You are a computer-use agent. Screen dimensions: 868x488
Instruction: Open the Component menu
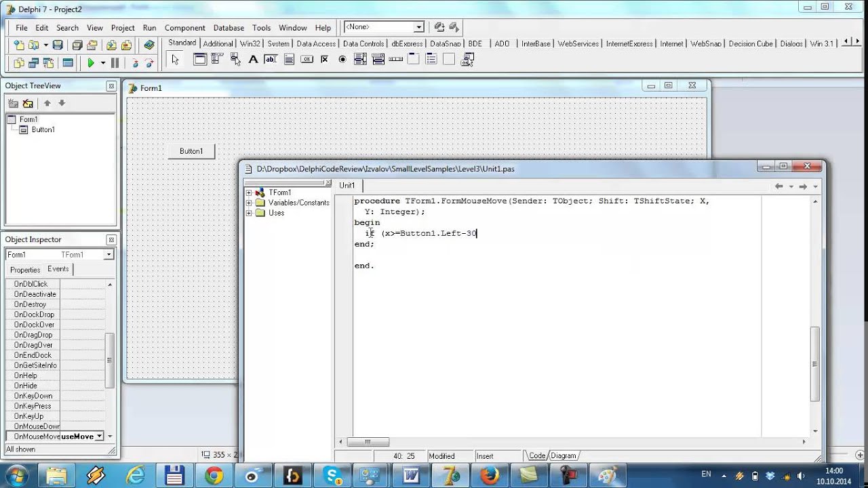(x=184, y=28)
